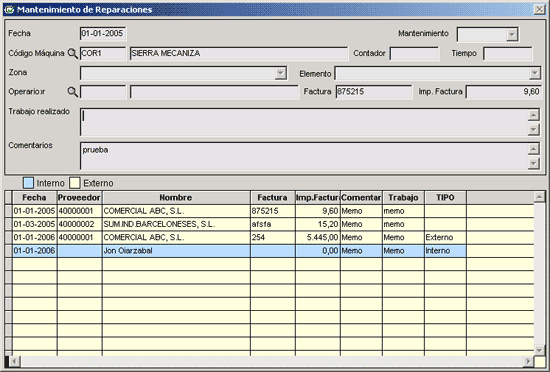
Task: Click Comentarios scroll up arrow
Action: (x=534, y=149)
